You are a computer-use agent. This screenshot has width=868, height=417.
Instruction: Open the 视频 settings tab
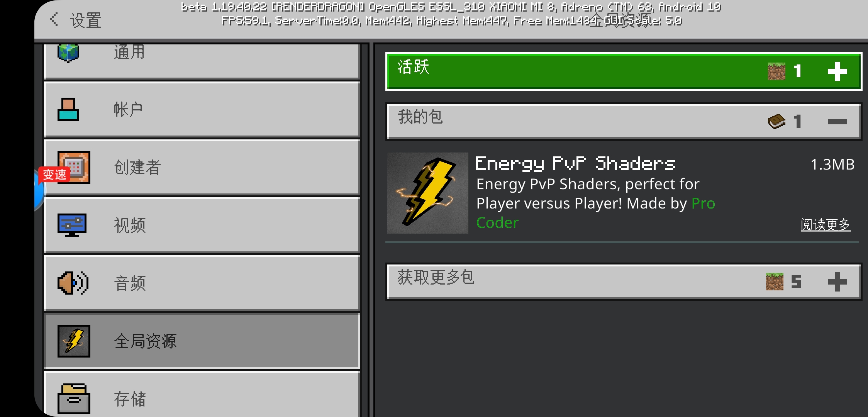click(x=202, y=225)
